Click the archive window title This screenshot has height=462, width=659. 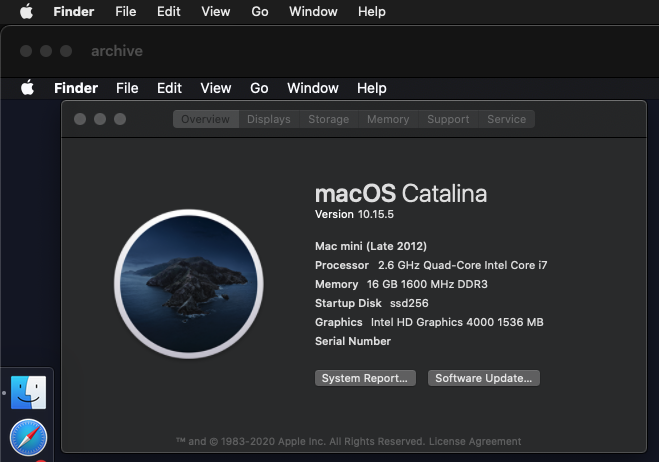click(x=117, y=51)
